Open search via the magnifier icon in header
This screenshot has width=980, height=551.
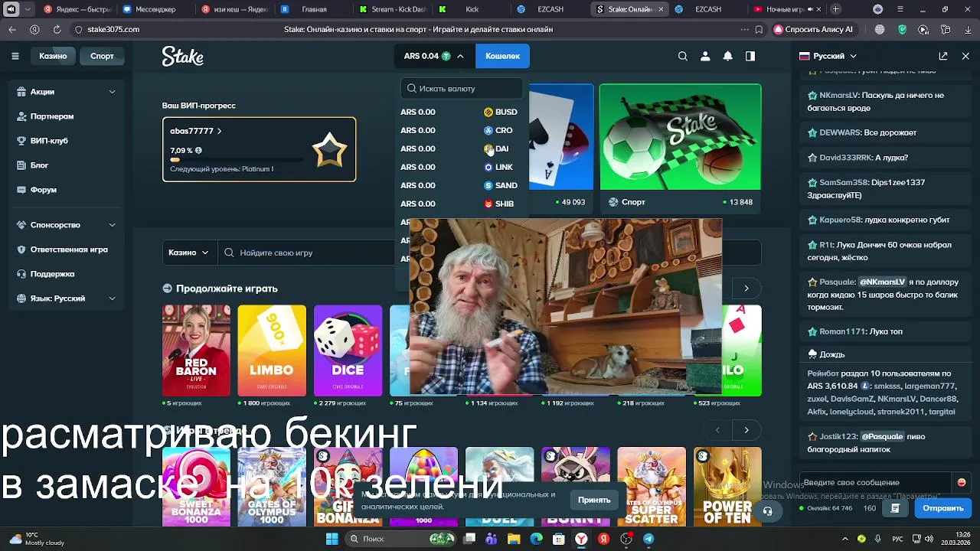coord(683,56)
